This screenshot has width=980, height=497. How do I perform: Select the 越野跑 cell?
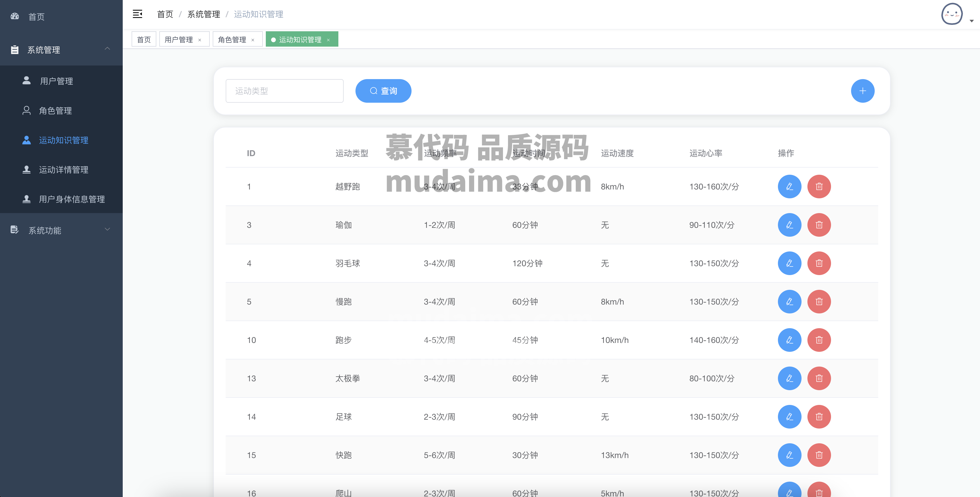347,187
